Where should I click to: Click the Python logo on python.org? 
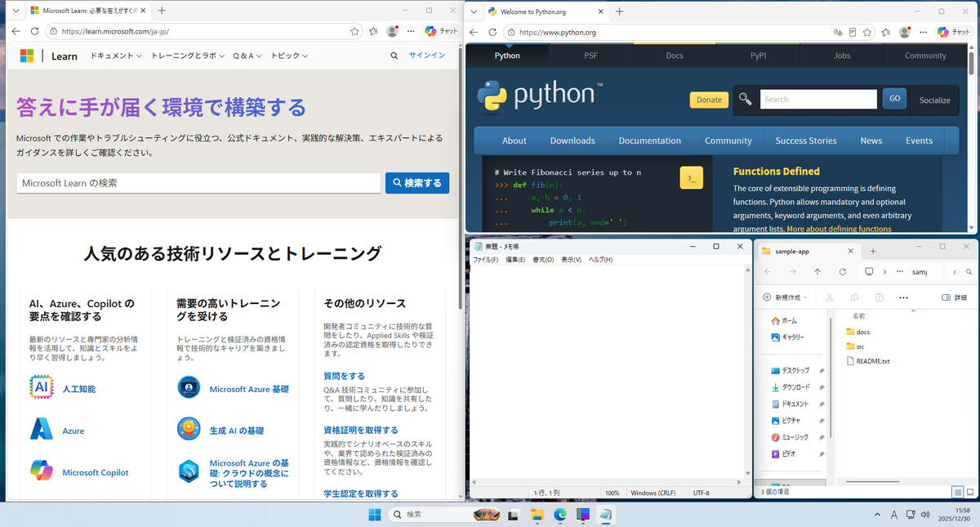point(540,96)
